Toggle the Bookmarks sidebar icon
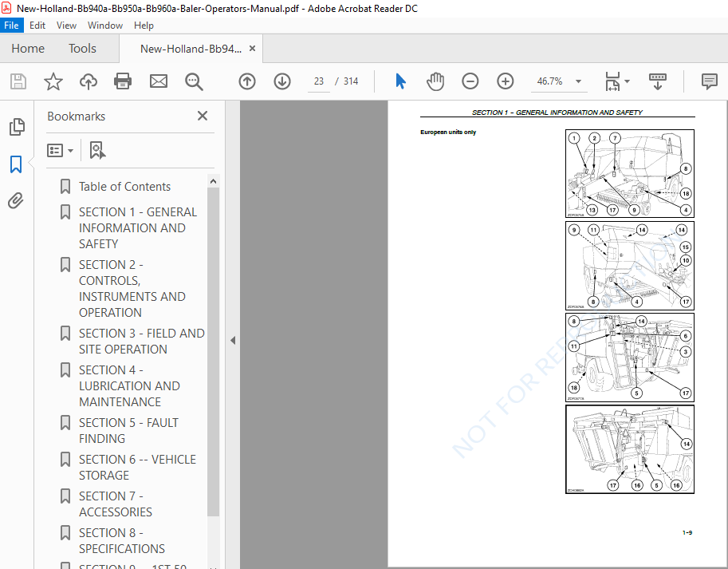 tap(16, 164)
